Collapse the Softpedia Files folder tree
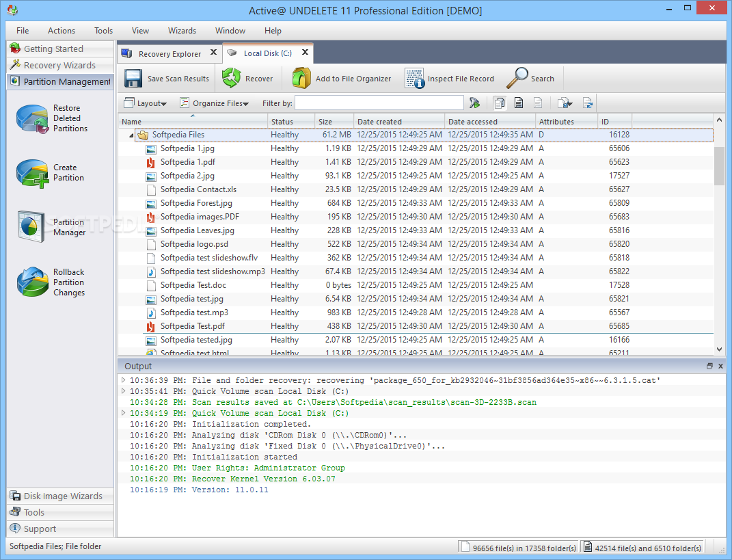 coord(131,135)
